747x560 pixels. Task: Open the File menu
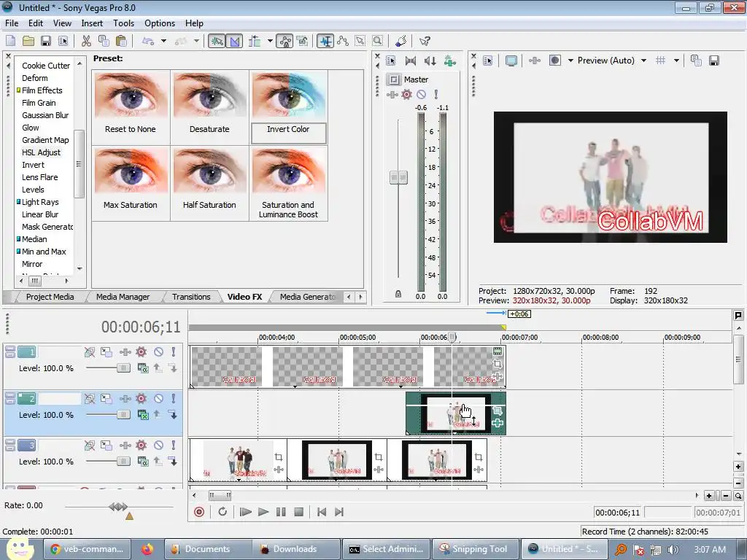(x=12, y=23)
